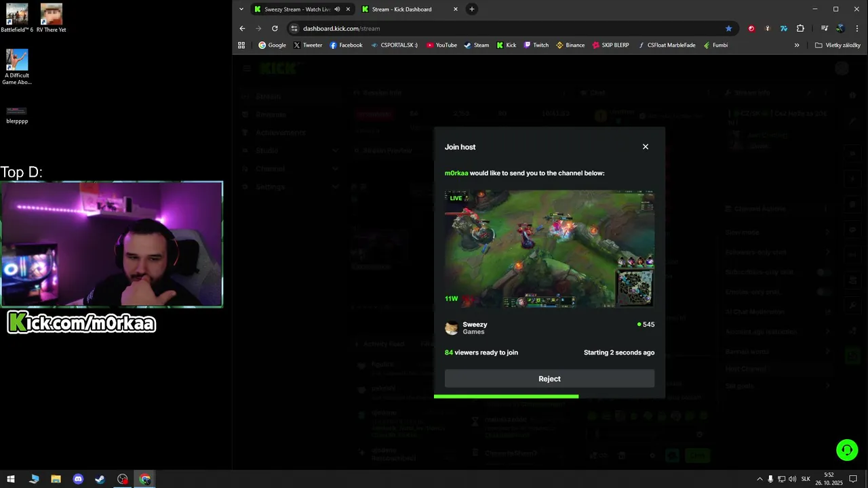Go back in browser history
The width and height of the screenshot is (868, 488).
[242, 28]
